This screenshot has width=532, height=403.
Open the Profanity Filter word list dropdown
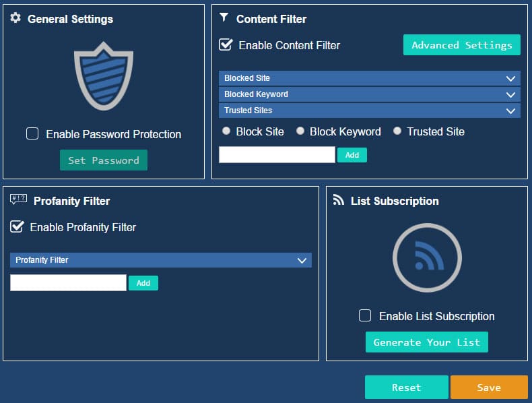(x=160, y=260)
